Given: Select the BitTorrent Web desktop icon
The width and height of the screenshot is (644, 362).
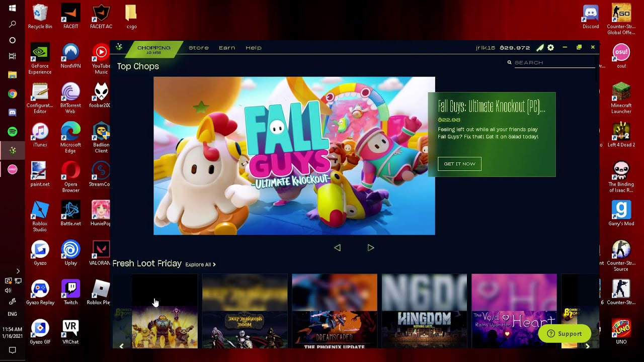Looking at the screenshot, I should click(x=70, y=99).
